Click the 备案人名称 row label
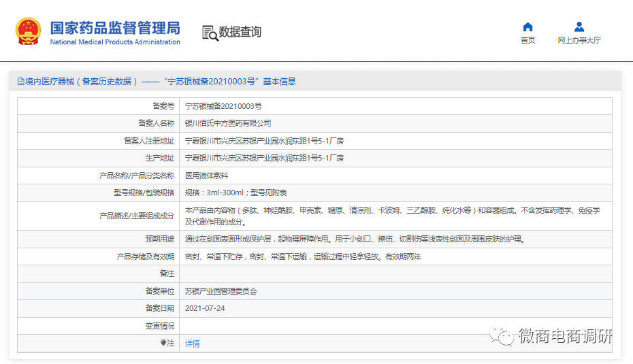 [157, 123]
